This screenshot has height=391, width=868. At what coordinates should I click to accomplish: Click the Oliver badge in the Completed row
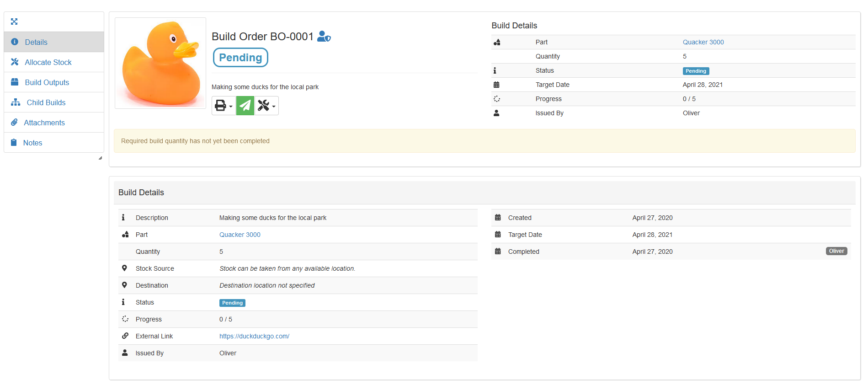tap(836, 251)
